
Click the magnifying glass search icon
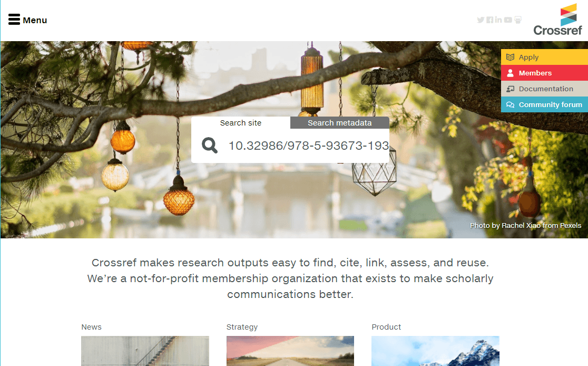click(x=210, y=145)
